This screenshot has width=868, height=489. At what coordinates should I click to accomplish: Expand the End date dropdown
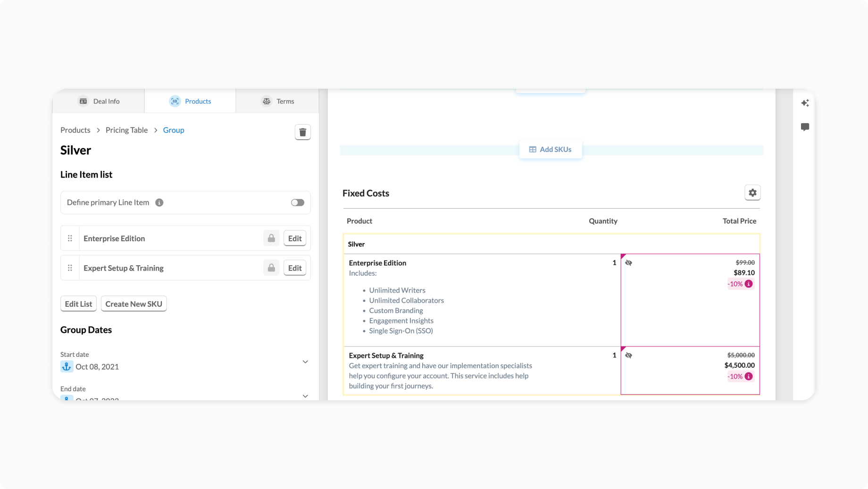coord(305,396)
